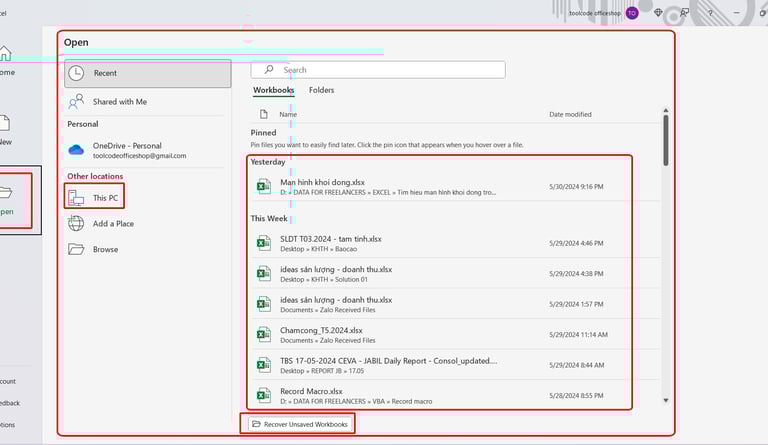Open the TO account avatar in title bar
The image size is (768, 445).
coord(632,13)
